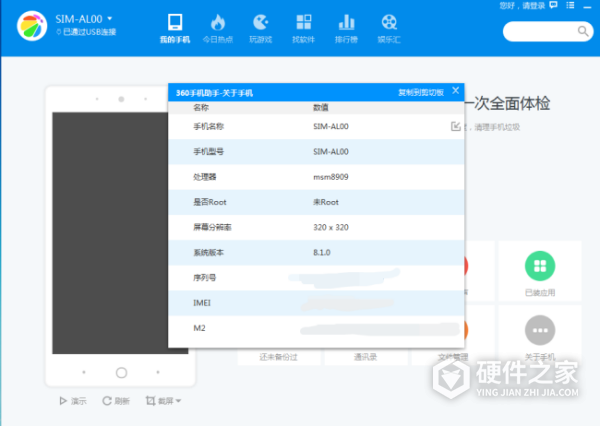The height and width of the screenshot is (426, 600).
Task: Click 请登录 login link
Action: pos(533,6)
